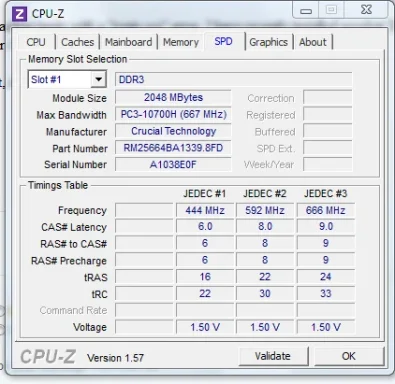The image size is (395, 384).
Task: Click the 444 MHz frequency cell
Action: [x=205, y=210]
